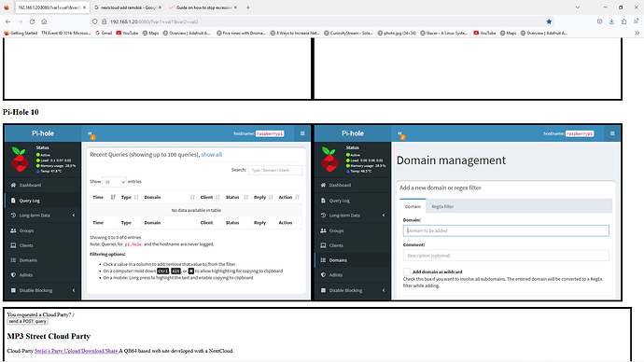Viewport: 644px width, 362px height.
Task: Expand Disable Blocking in right Pi-hole panel
Action: [353, 290]
